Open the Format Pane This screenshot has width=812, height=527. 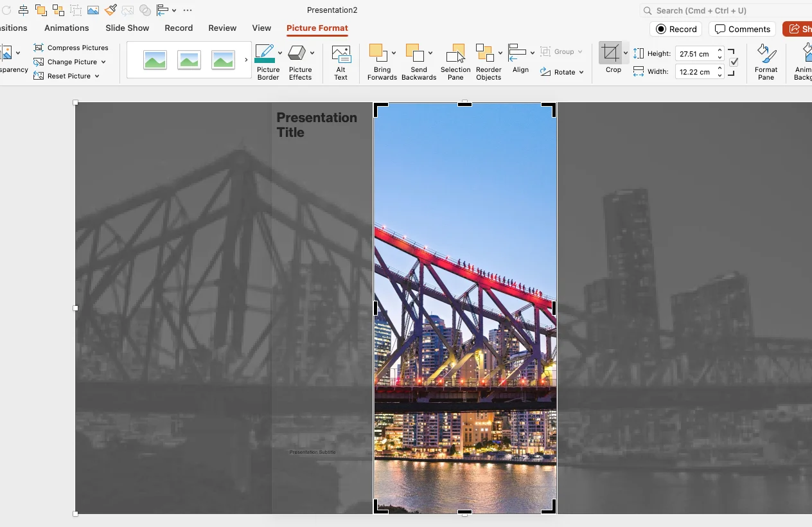pos(766,62)
